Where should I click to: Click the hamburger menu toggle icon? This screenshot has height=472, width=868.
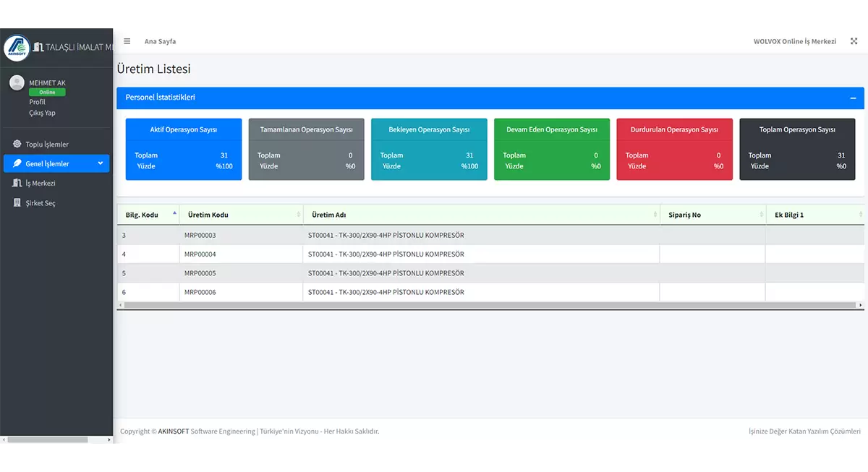127,41
